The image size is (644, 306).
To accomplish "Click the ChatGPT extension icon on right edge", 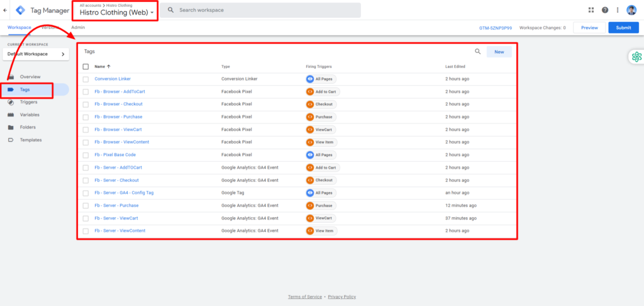I will coord(636,57).
